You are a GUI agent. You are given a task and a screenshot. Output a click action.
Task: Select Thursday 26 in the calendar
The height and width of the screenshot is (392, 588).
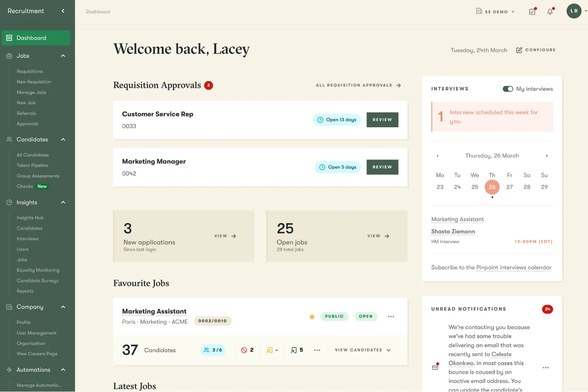coord(492,187)
